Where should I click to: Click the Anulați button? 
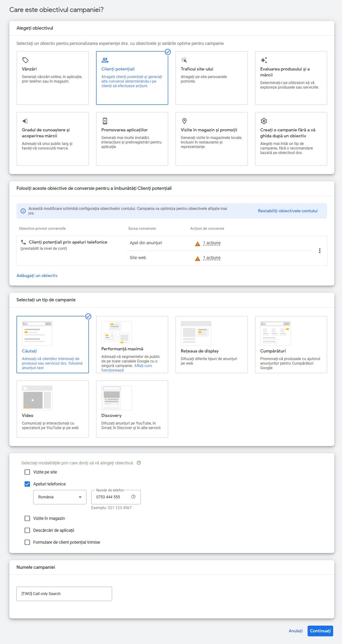[295, 631]
